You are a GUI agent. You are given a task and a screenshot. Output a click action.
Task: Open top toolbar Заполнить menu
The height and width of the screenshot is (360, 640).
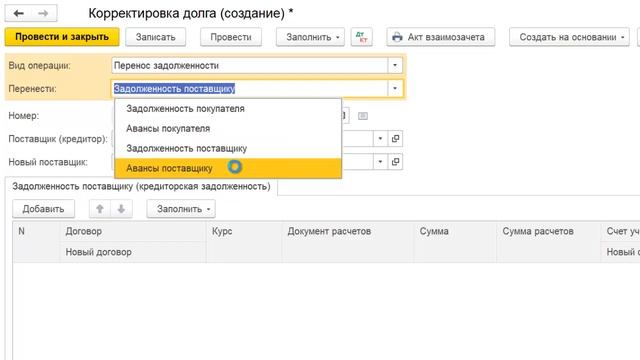click(310, 37)
